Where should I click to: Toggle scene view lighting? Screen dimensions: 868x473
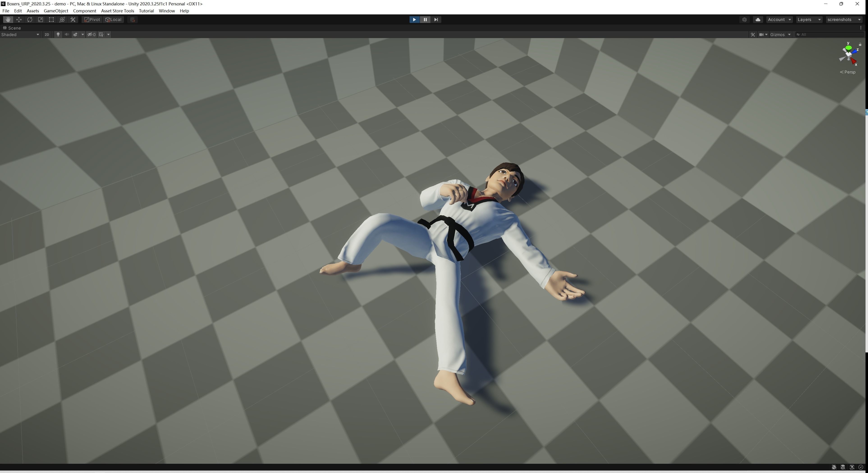click(58, 34)
